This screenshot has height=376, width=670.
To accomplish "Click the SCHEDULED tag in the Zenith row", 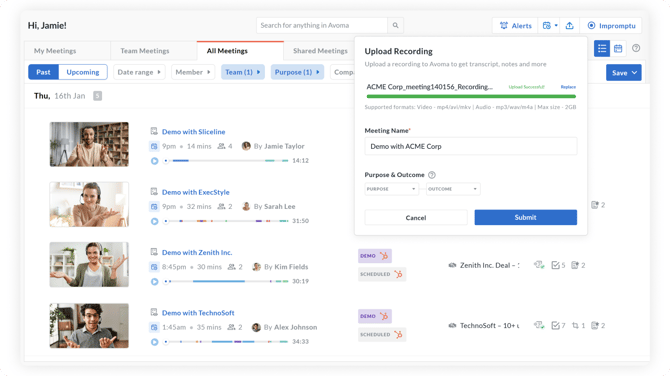I will click(382, 274).
